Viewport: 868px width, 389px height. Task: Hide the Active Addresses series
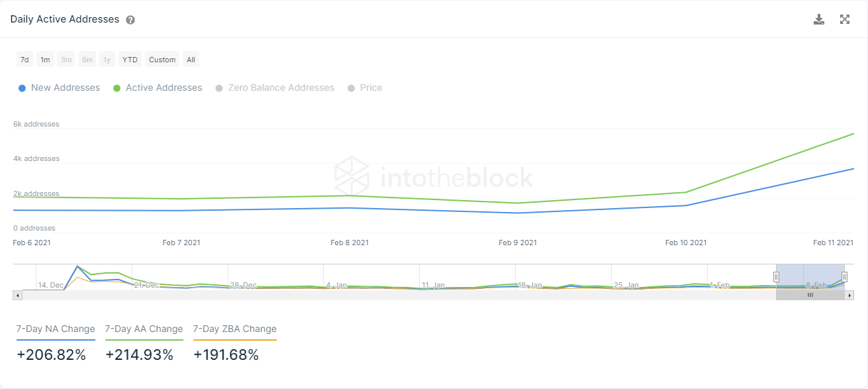click(158, 87)
